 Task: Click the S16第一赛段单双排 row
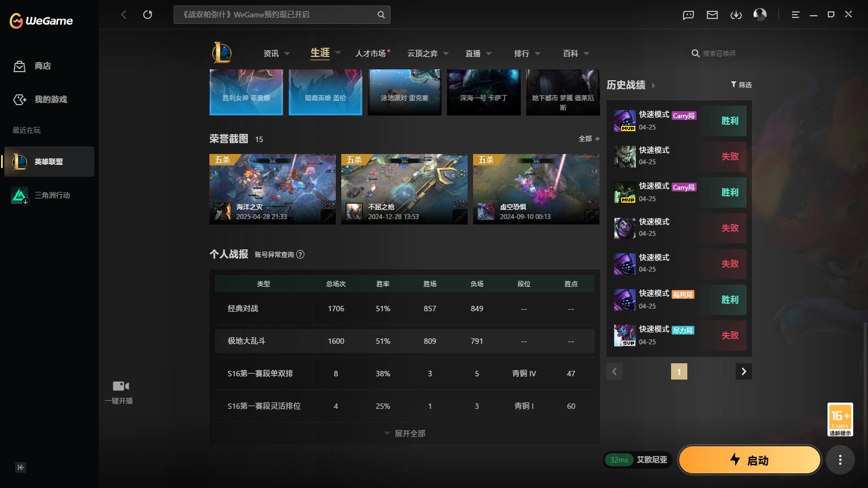(405, 374)
